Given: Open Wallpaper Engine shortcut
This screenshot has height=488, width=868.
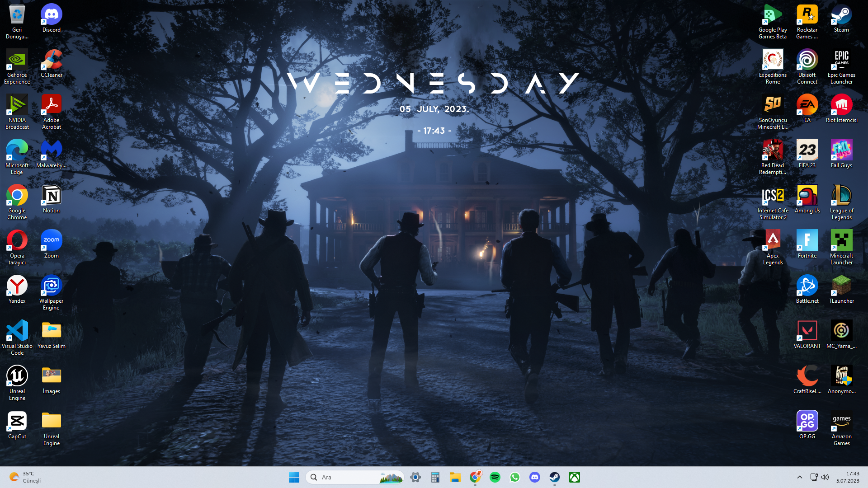Looking at the screenshot, I should point(52,293).
